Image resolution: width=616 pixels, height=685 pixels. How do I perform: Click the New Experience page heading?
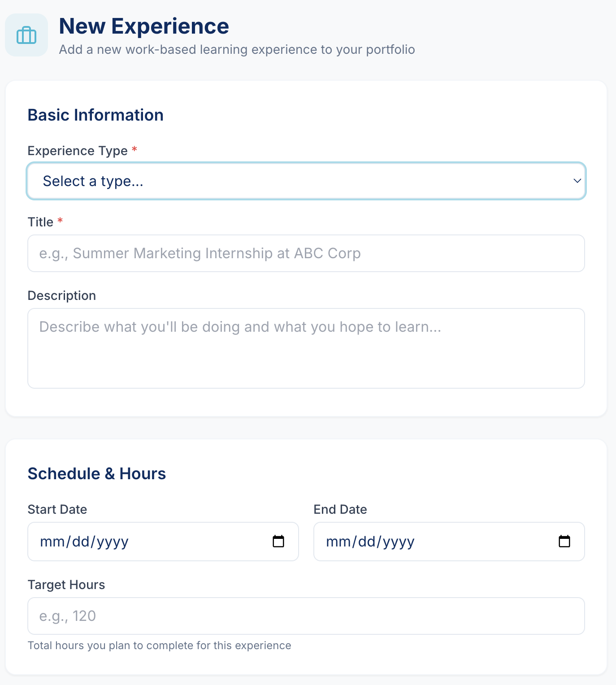pyautogui.click(x=143, y=26)
